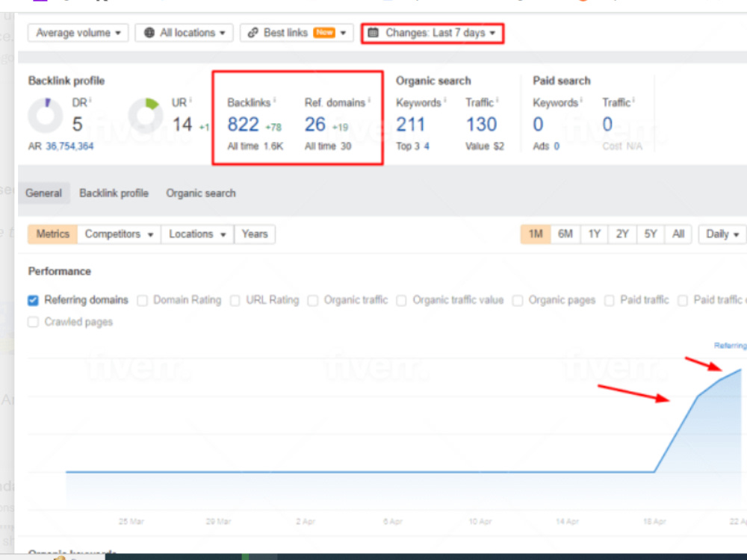Click the DR info icon
Image resolution: width=747 pixels, height=560 pixels.
point(90,100)
